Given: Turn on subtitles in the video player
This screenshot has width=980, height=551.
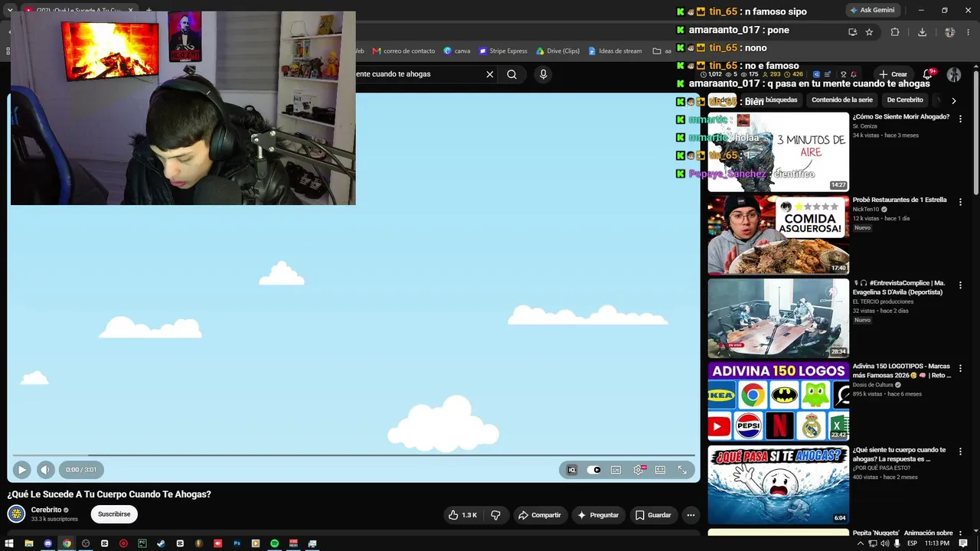Looking at the screenshot, I should pyautogui.click(x=616, y=470).
